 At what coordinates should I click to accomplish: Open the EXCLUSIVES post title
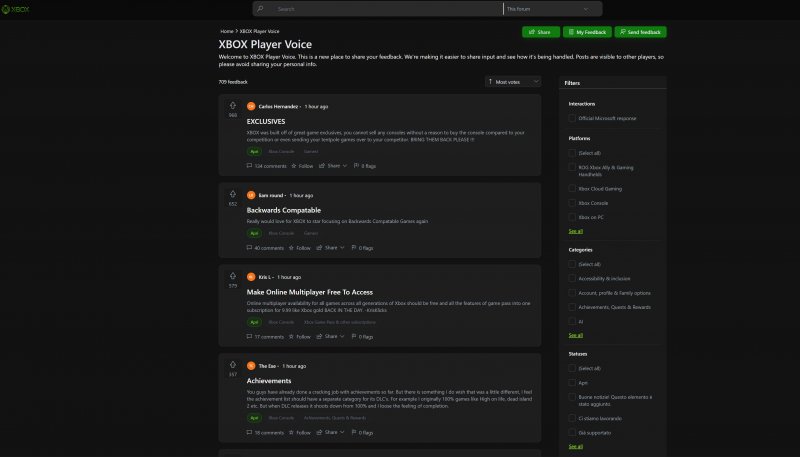(x=266, y=121)
